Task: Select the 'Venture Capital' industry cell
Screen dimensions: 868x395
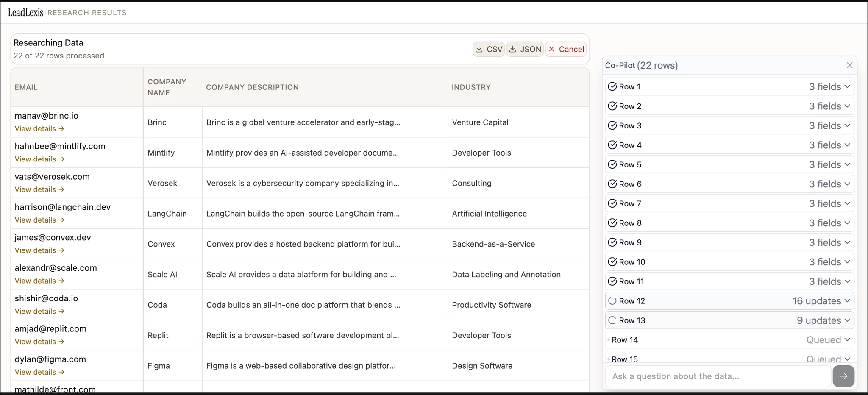Action: pos(518,122)
